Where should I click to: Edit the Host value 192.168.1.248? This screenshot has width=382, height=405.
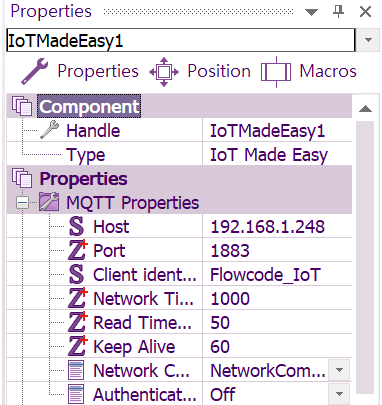277,226
